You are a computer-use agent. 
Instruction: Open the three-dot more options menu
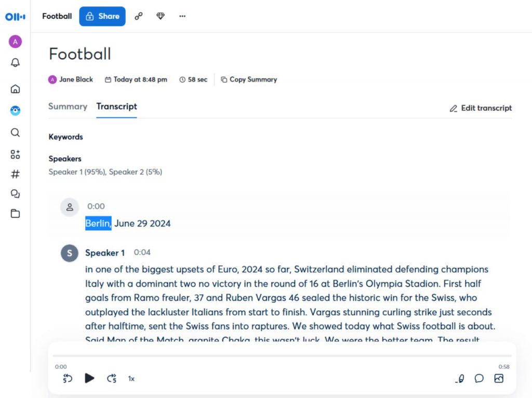pyautogui.click(x=182, y=16)
